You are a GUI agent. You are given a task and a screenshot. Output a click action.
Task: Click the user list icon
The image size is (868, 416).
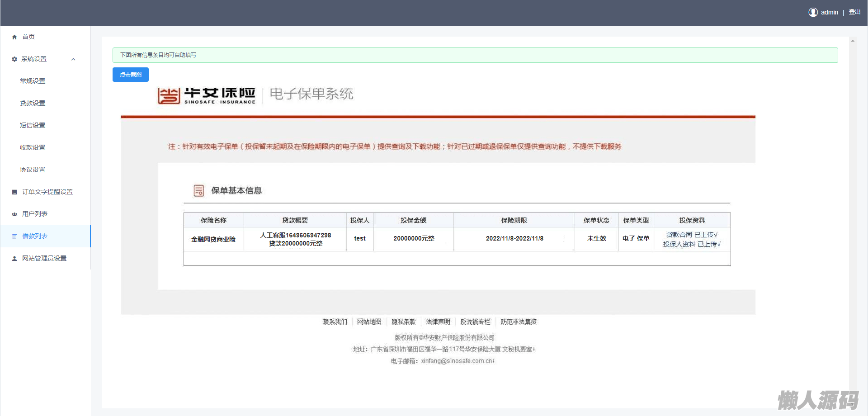pos(14,214)
